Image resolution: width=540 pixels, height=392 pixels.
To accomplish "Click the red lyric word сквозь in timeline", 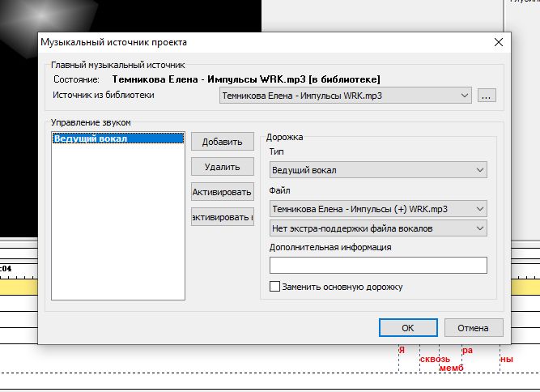I will (435, 359).
